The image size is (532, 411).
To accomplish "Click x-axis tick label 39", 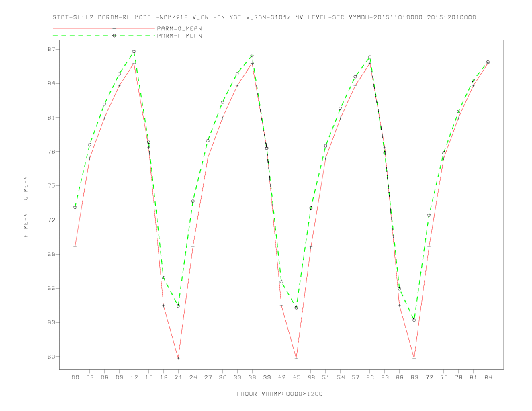I will coord(267,377).
